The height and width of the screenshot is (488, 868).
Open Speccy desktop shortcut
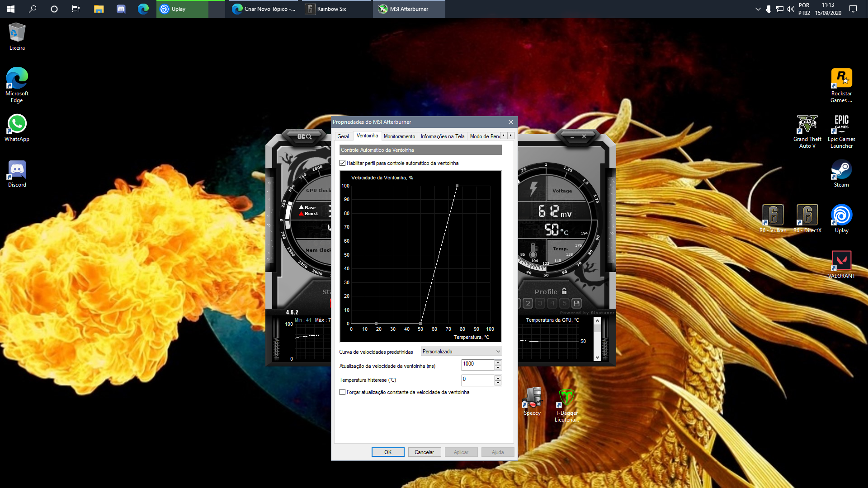click(532, 402)
